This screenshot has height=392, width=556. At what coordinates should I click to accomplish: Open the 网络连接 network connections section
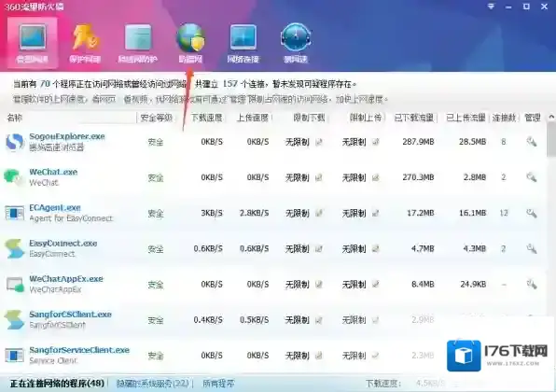coord(243,43)
